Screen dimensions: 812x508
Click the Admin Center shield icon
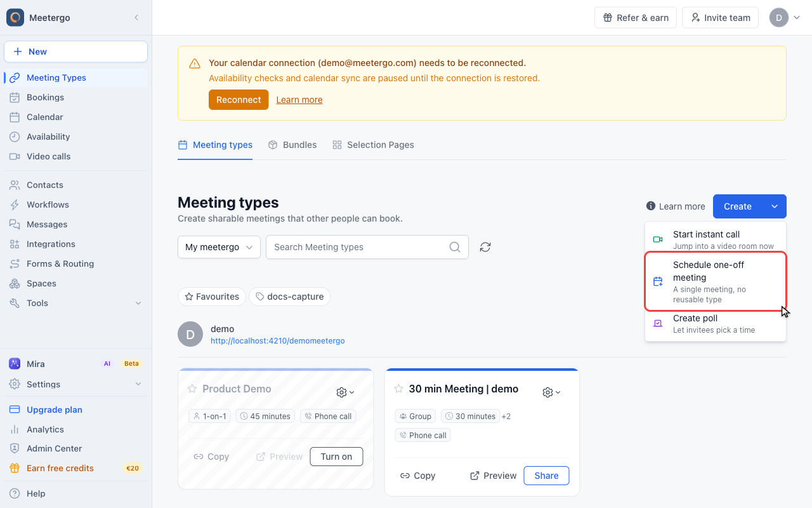pyautogui.click(x=15, y=448)
